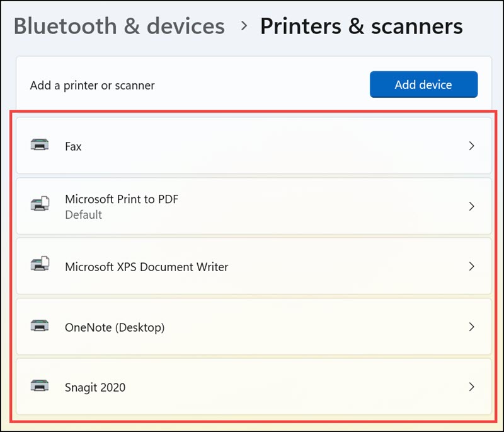Image resolution: width=504 pixels, height=432 pixels.
Task: Open the Microsoft XPS Document Writer settings
Action: (x=252, y=267)
